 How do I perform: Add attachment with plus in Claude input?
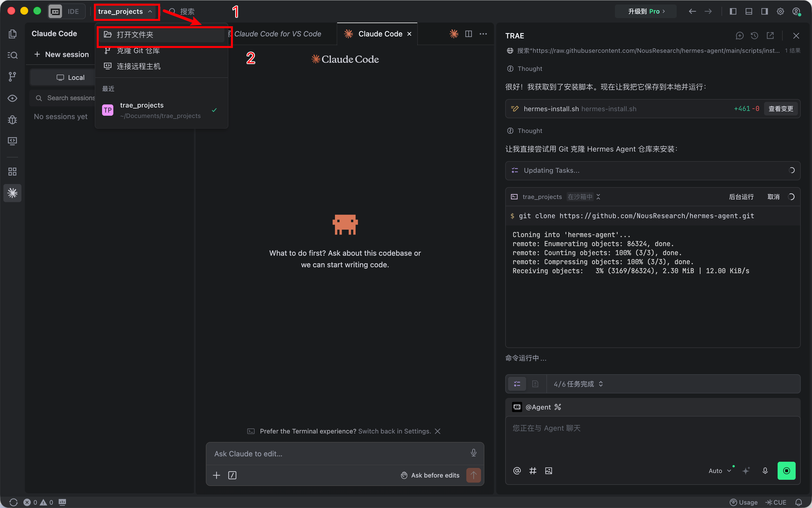(x=217, y=475)
